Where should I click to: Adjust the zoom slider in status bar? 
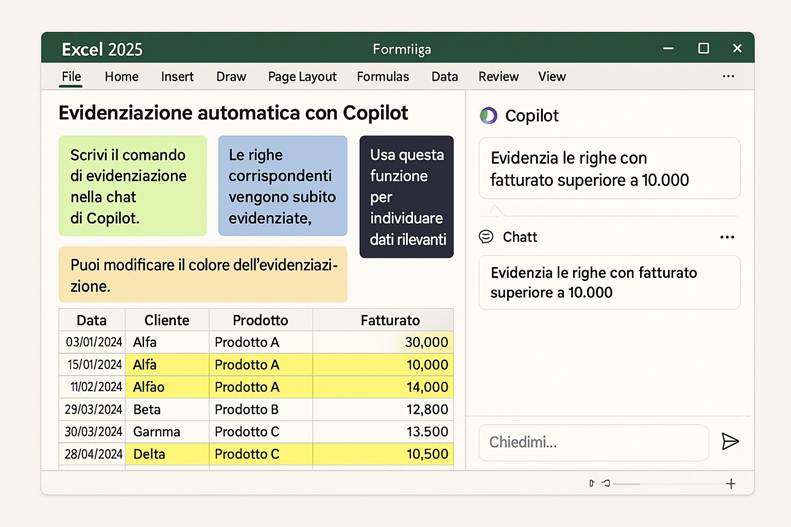[668, 484]
